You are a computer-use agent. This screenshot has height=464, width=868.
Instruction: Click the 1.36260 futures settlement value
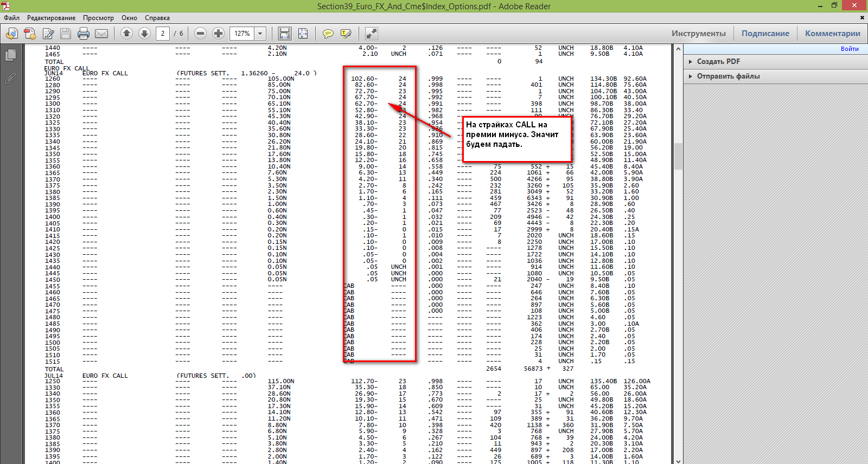[254, 73]
